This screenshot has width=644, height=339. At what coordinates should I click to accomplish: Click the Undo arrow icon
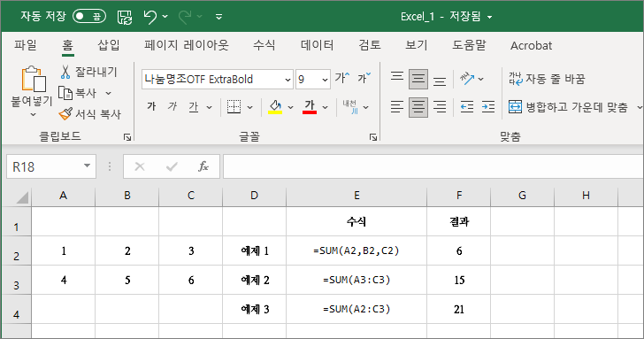coord(149,17)
